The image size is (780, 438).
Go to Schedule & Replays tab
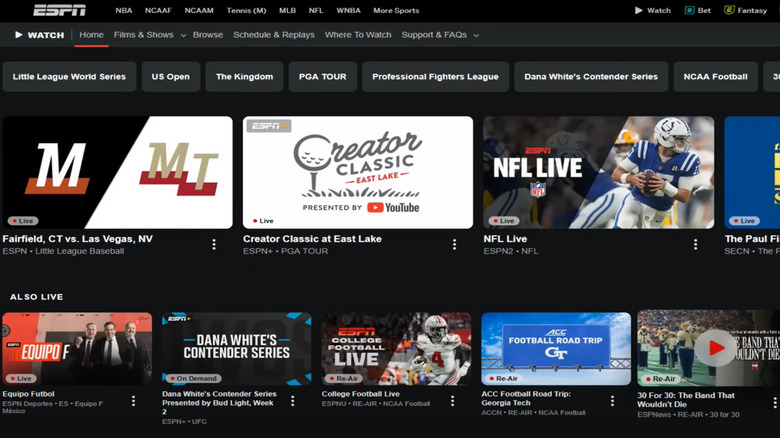coord(273,35)
